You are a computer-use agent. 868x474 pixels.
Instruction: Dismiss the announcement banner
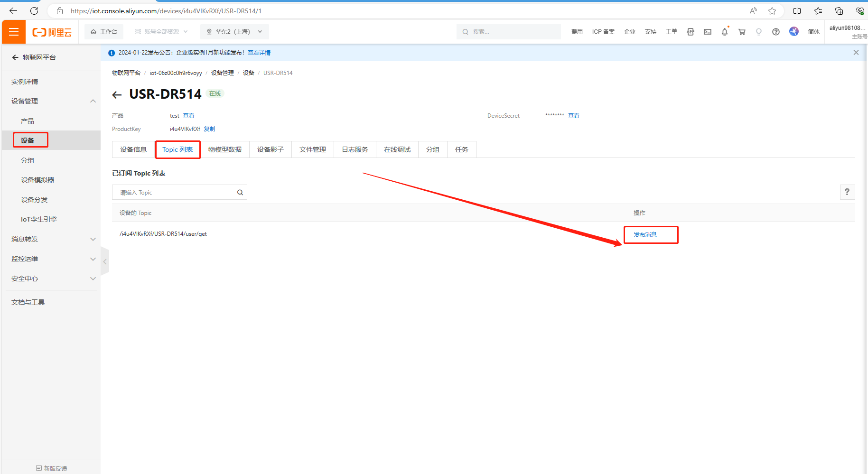[856, 53]
